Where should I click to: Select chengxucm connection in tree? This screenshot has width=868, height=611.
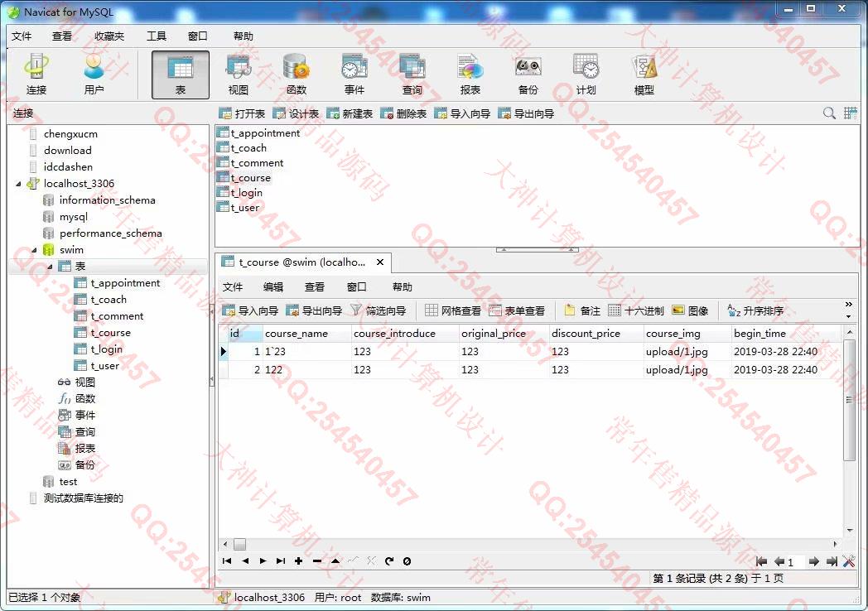pos(70,134)
